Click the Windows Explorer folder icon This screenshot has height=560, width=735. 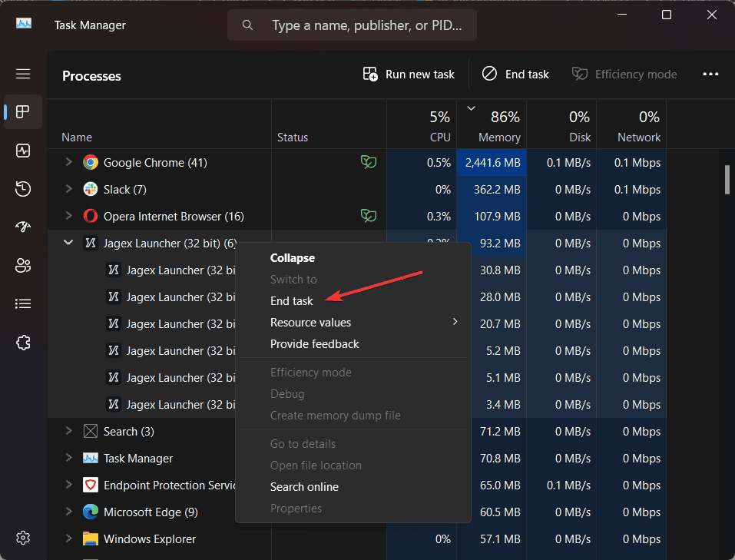(91, 538)
